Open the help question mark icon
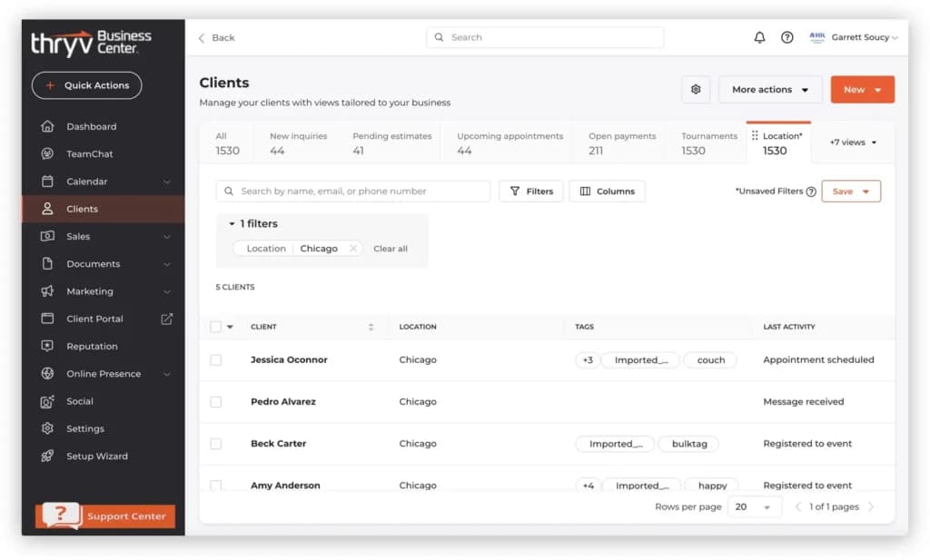The image size is (930, 560). click(x=787, y=37)
